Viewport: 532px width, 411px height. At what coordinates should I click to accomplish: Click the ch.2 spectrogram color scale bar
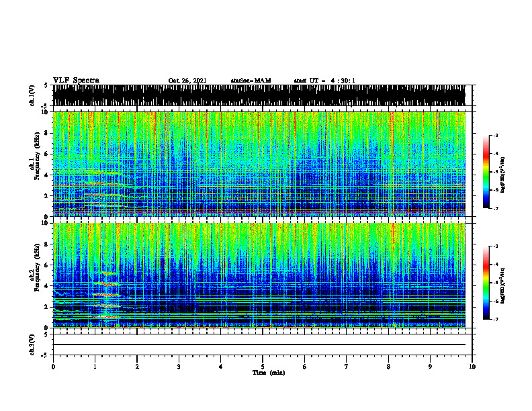(486, 283)
